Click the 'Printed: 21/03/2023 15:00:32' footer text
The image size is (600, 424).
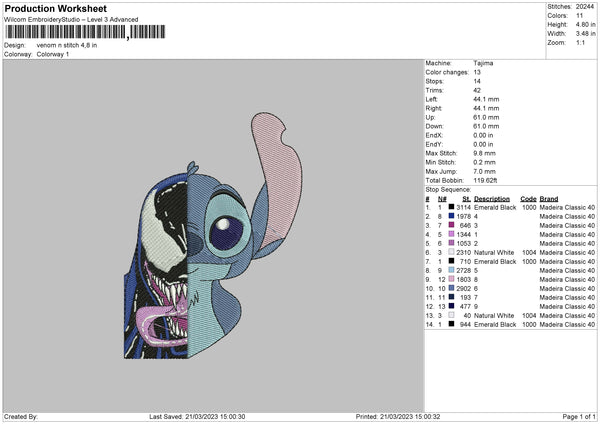pyautogui.click(x=398, y=416)
